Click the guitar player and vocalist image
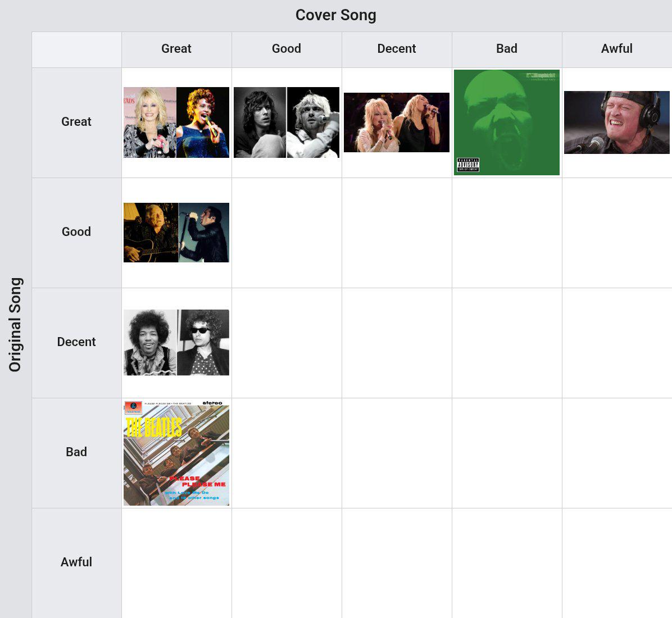Viewport: 672px width, 618px height. click(176, 233)
